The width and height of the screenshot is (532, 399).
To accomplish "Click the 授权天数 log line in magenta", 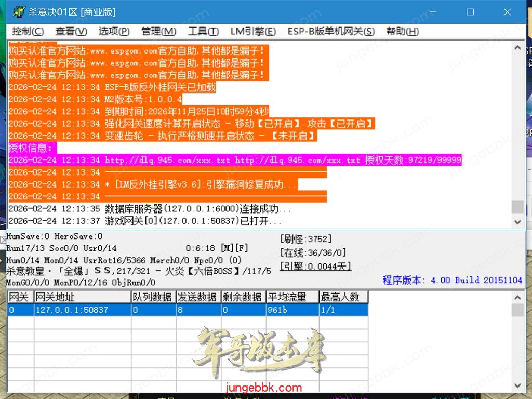I will pyautogui.click(x=234, y=160).
